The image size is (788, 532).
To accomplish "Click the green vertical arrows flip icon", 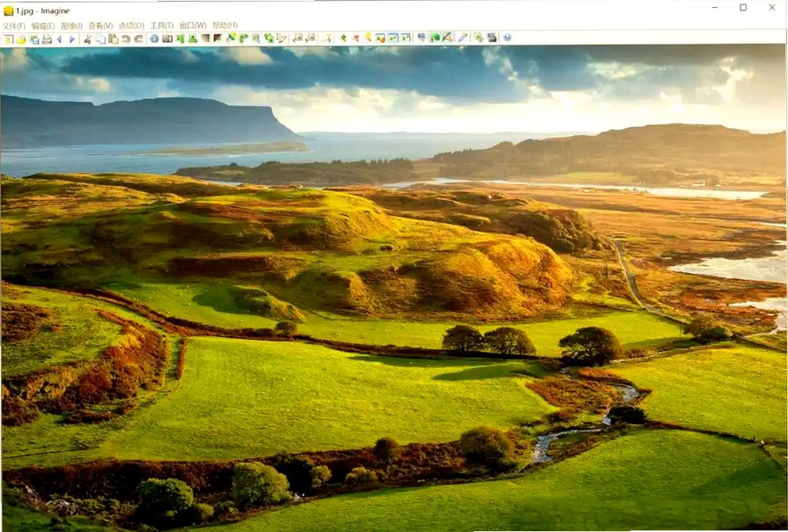I will point(180,39).
